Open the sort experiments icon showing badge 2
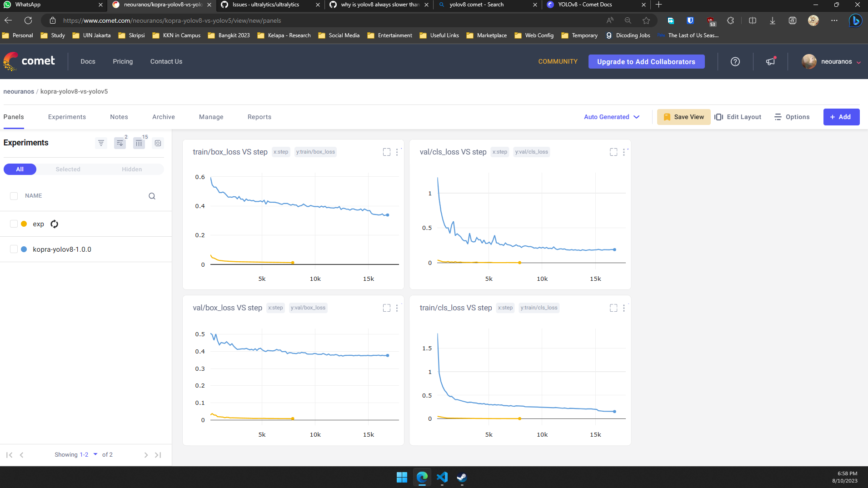 click(x=120, y=143)
